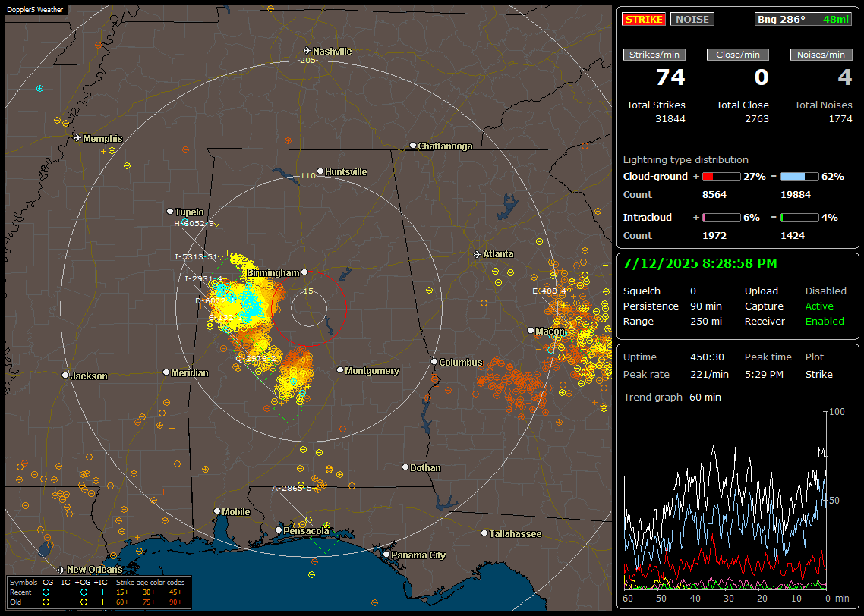Viewport: 864px width, 616px height.
Task: Click the Range value 250 mi
Action: [x=706, y=321]
